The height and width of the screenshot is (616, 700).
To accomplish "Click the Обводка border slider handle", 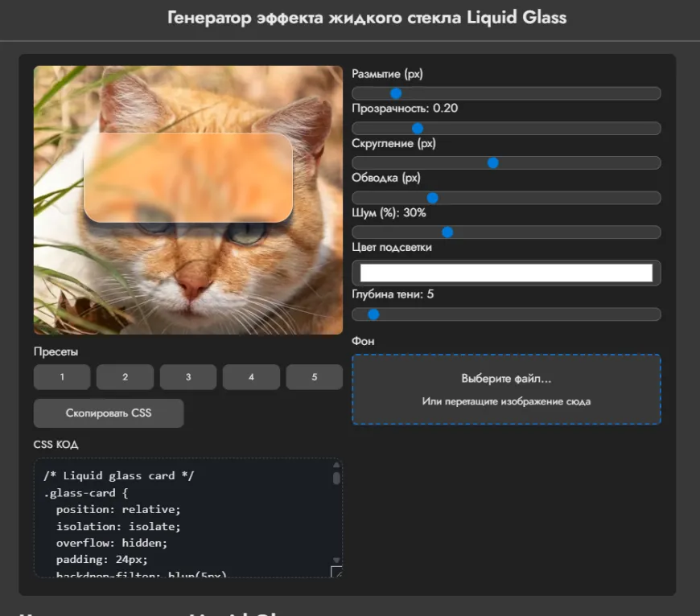I will (x=432, y=198).
